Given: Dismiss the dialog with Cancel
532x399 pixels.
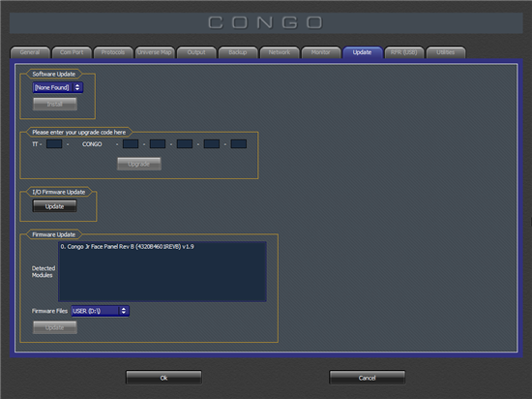Looking at the screenshot, I should click(368, 378).
